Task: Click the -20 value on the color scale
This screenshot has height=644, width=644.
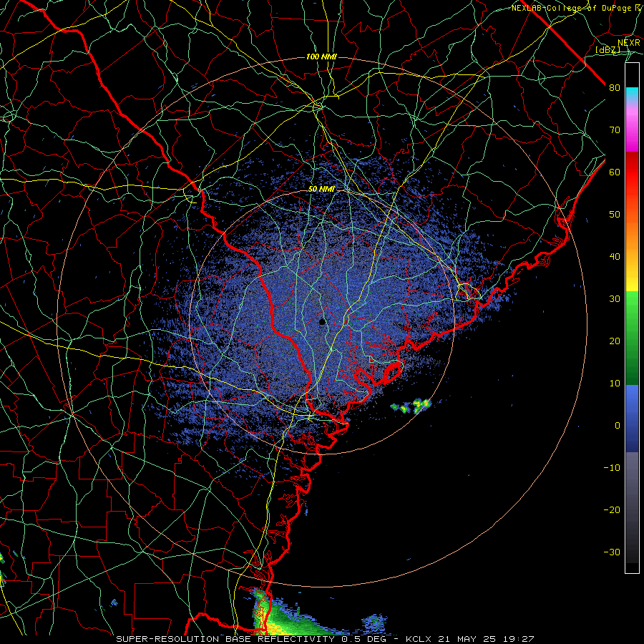Action: coord(612,510)
